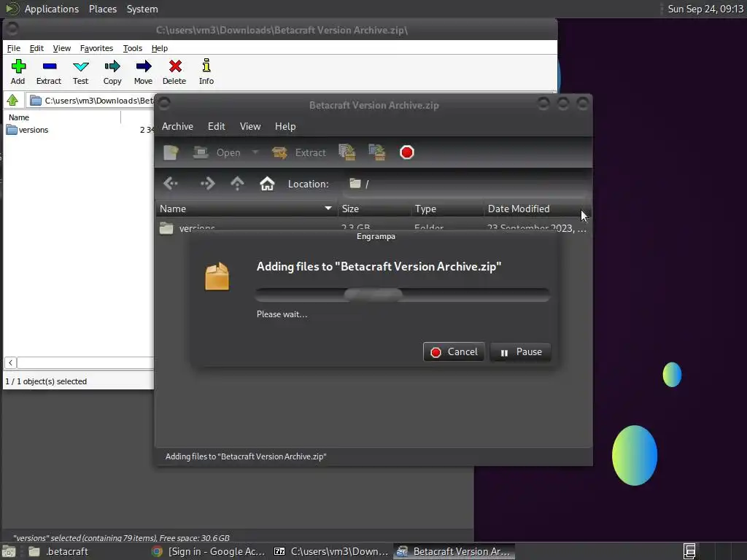747x560 pixels.
Task: Cancel the adding files operation
Action: (x=454, y=352)
